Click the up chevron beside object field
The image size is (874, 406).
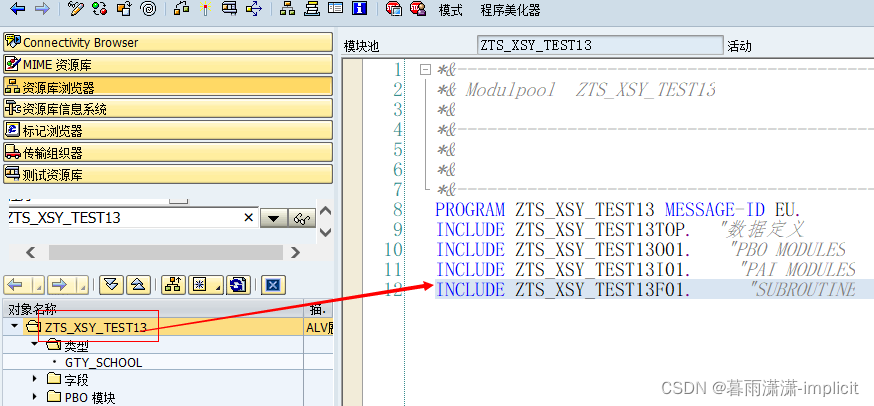326,211
